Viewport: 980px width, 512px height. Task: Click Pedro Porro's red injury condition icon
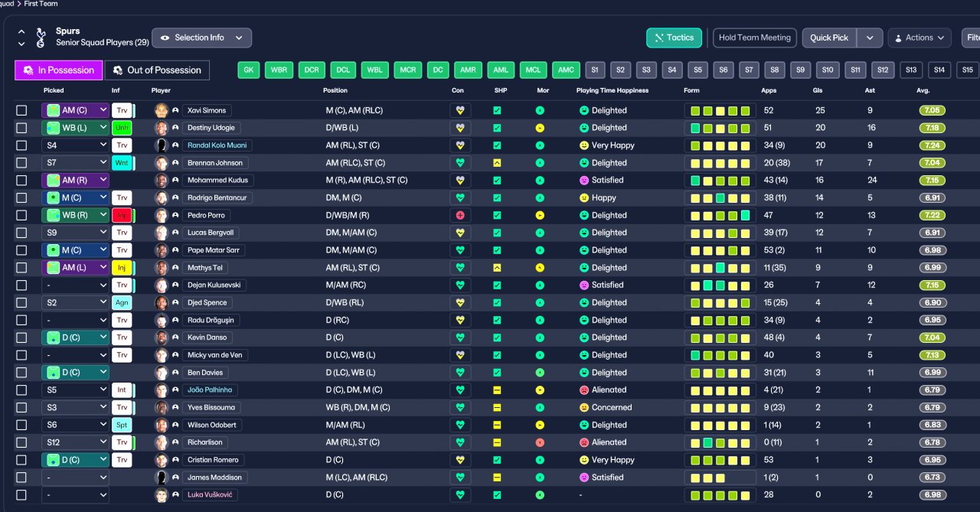(x=460, y=215)
